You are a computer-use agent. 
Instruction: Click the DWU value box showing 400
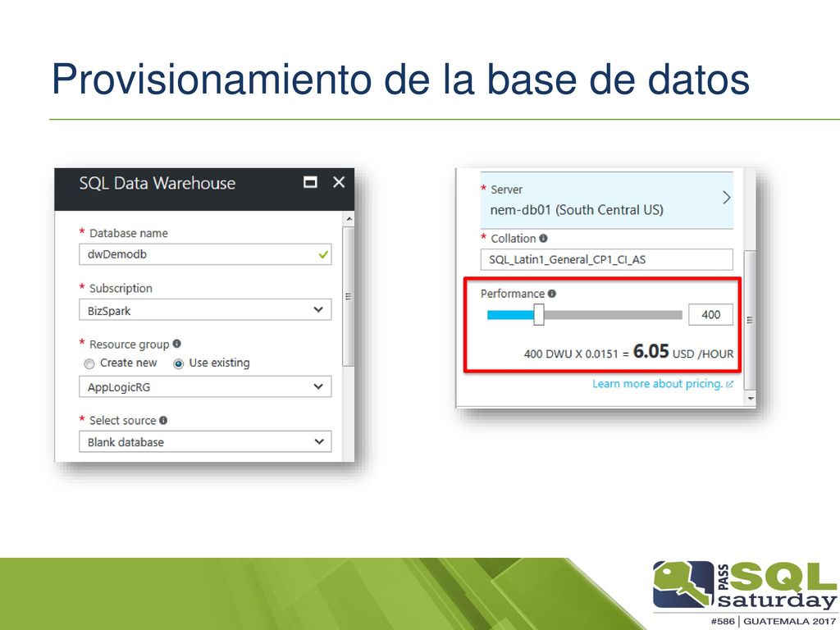pos(710,314)
